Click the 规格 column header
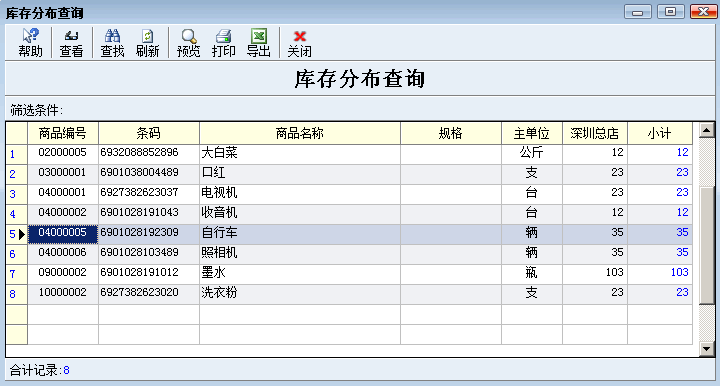Image resolution: width=720 pixels, height=386 pixels. (x=451, y=133)
